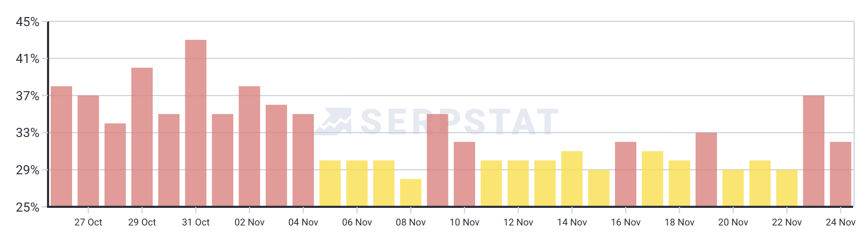
Task: Select the 29 Oct red bar
Action: [142, 136]
